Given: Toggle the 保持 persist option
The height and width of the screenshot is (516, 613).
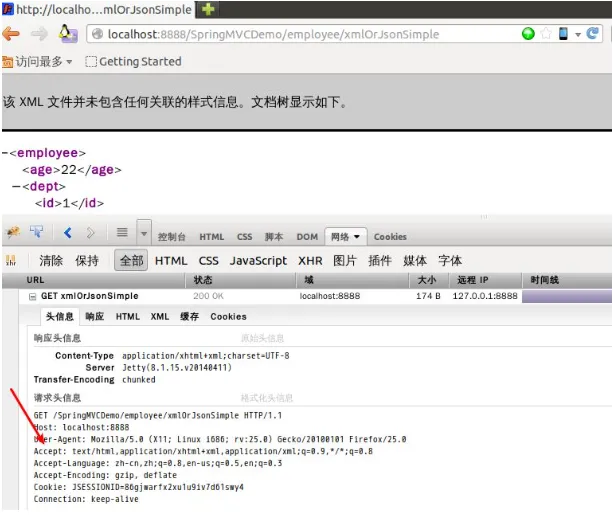Looking at the screenshot, I should [x=87, y=261].
